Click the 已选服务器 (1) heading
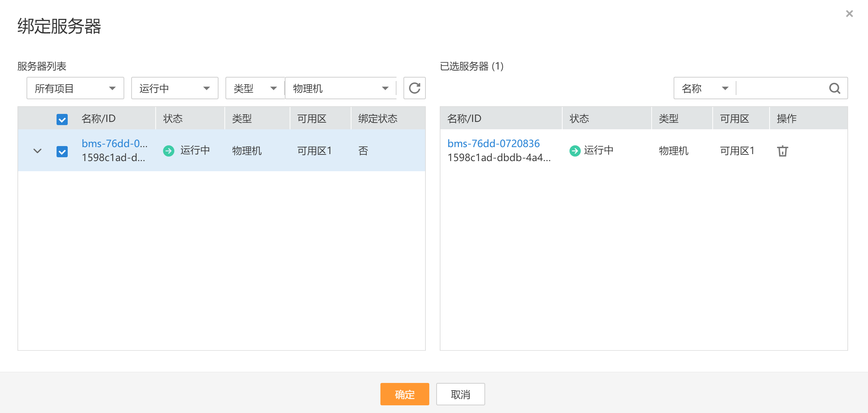This screenshot has width=868, height=413. 472,66
